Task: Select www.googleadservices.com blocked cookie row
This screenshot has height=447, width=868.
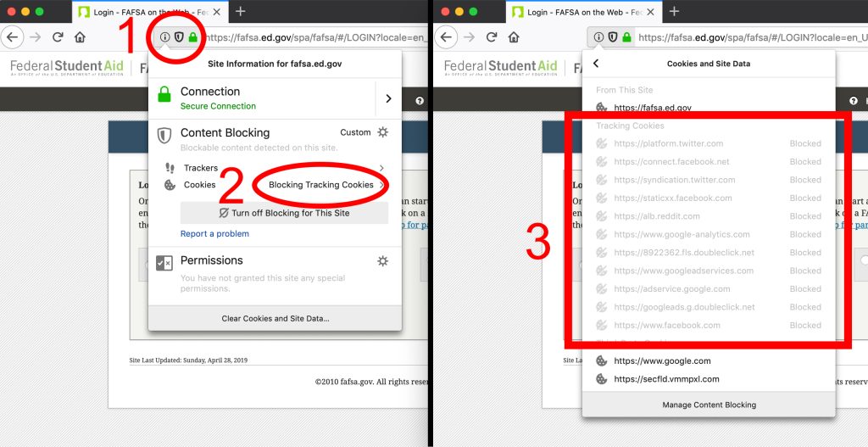Action: 709,271
